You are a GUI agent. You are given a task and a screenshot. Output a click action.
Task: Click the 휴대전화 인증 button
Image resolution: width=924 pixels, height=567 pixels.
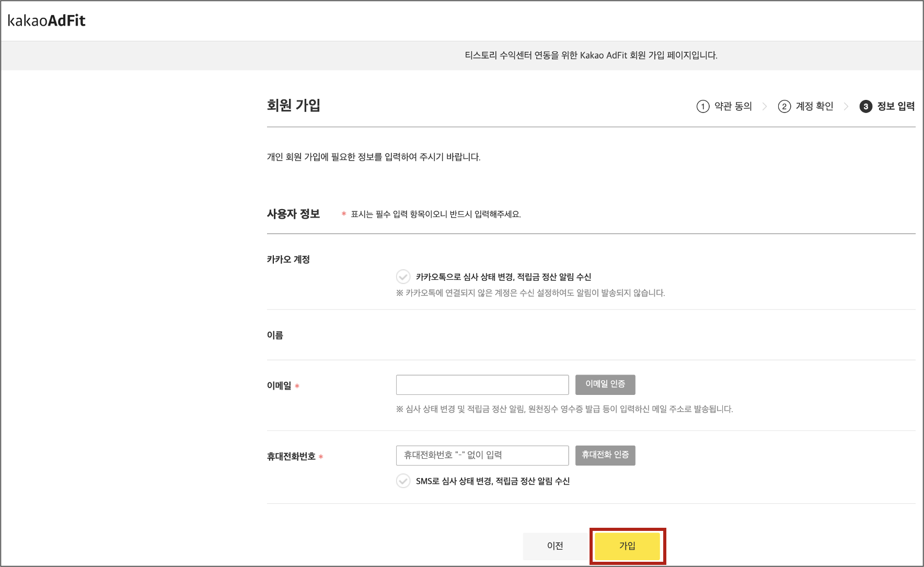[605, 455]
